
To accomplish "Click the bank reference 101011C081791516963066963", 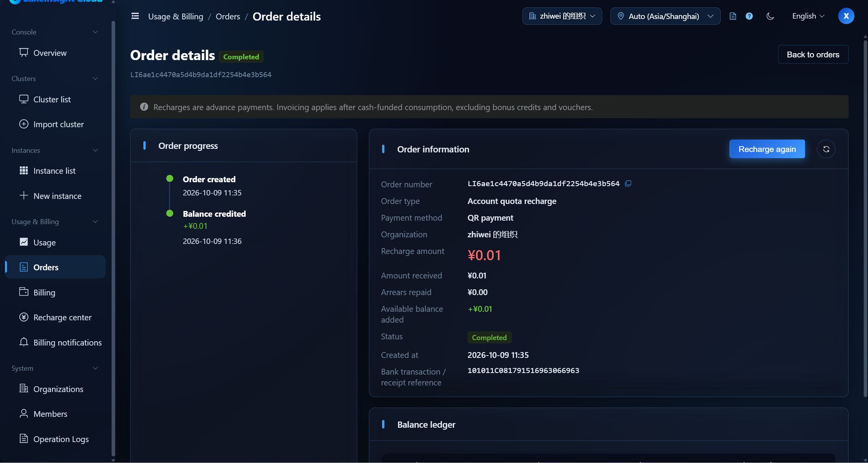I will coord(523,370).
